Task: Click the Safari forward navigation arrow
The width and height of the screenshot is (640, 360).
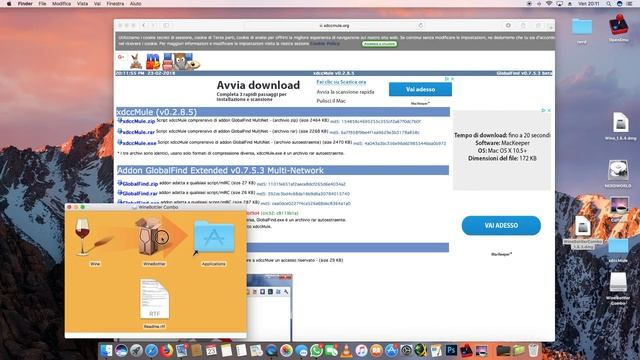Action: 153,25
